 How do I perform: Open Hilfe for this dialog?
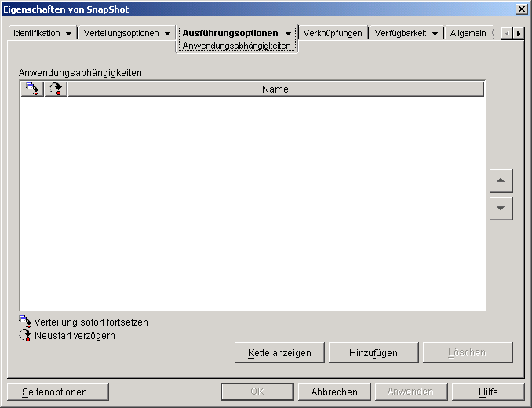point(488,392)
